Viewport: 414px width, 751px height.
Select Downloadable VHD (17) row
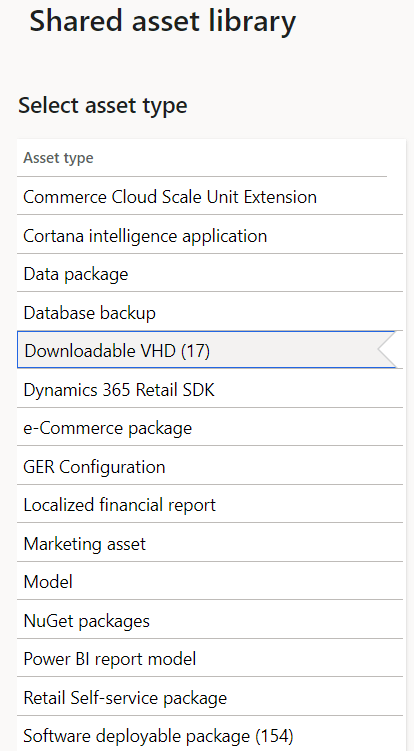210,351
